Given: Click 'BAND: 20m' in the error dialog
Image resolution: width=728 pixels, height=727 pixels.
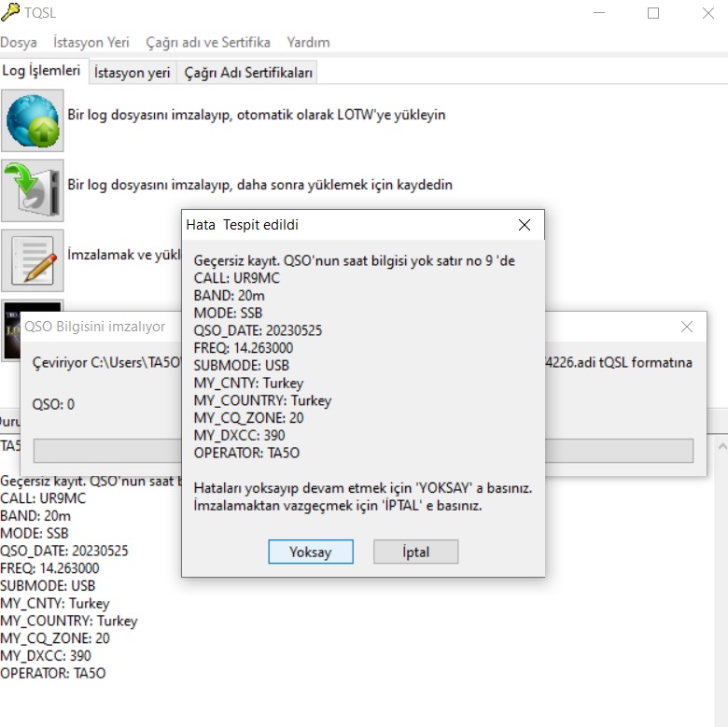Looking at the screenshot, I should [x=229, y=296].
